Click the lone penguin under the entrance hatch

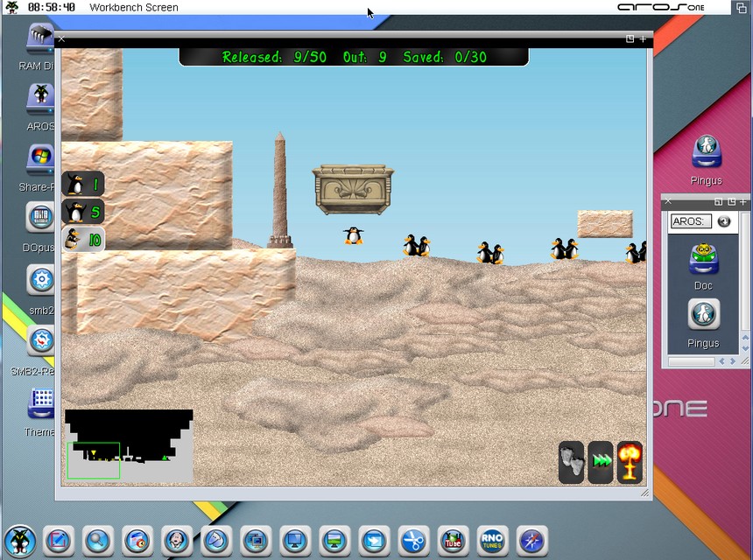coord(353,234)
